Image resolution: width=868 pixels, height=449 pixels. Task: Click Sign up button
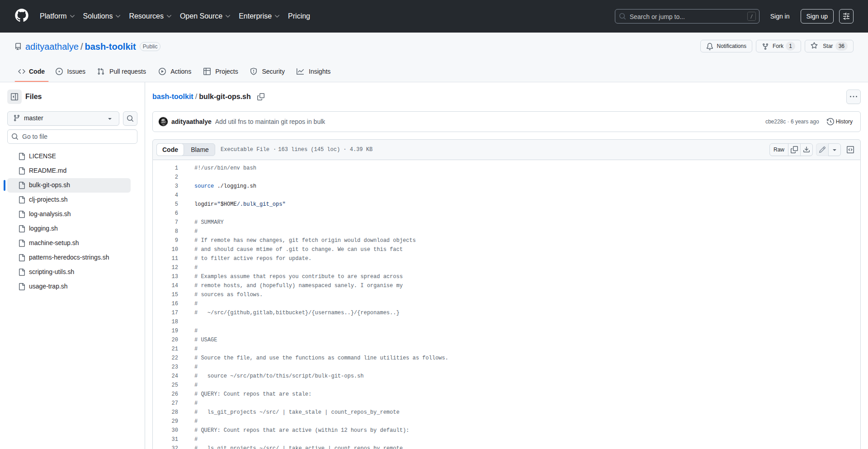[817, 16]
